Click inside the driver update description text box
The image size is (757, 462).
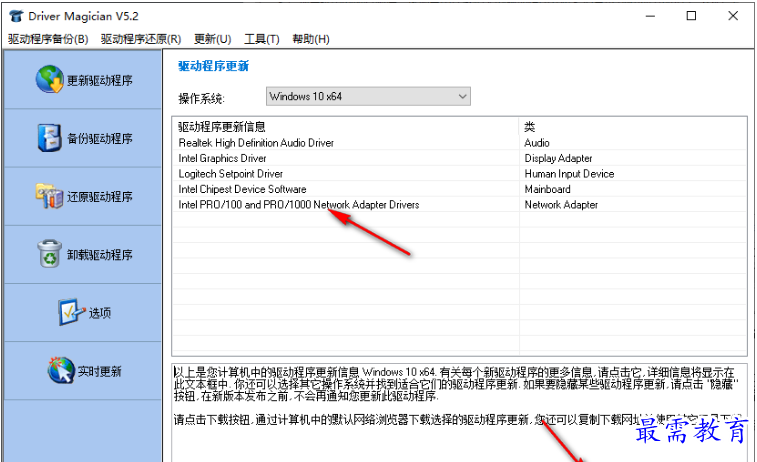coord(459,413)
